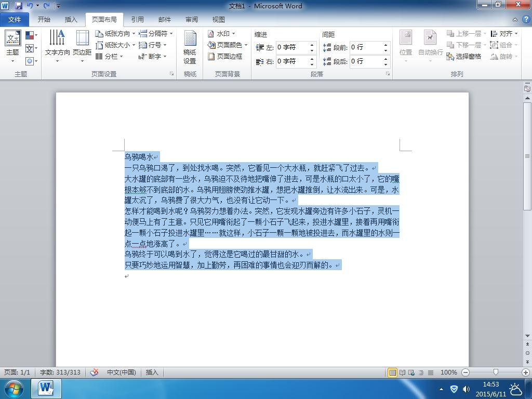Click the 100% zoom level button

[x=448, y=372]
